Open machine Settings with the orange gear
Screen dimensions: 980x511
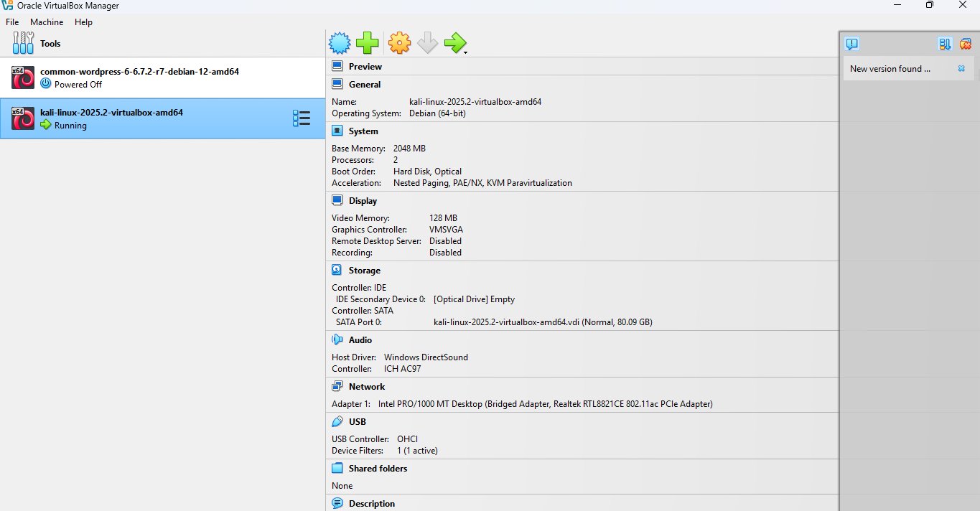(x=399, y=43)
